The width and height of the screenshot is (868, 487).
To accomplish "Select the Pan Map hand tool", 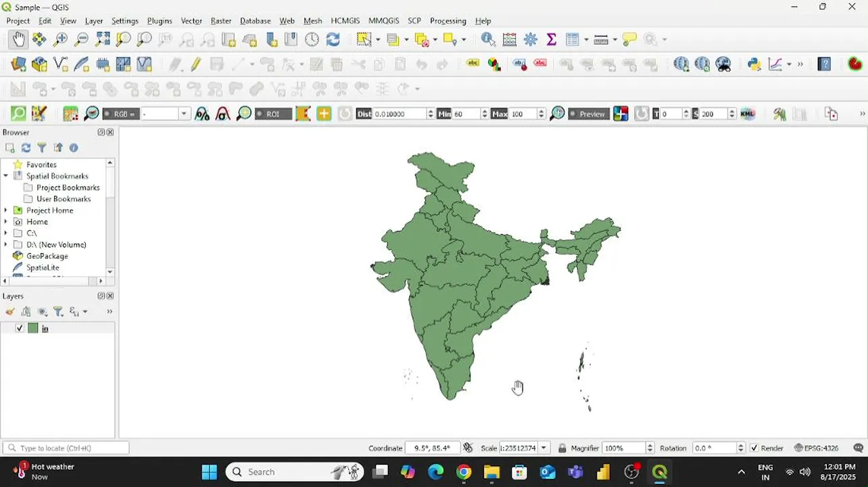I will pos(18,39).
